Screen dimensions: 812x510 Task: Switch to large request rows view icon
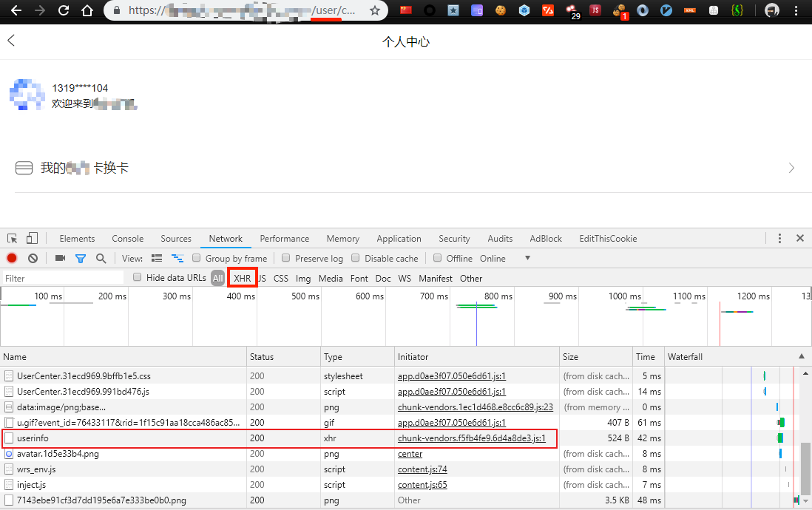pyautogui.click(x=157, y=258)
